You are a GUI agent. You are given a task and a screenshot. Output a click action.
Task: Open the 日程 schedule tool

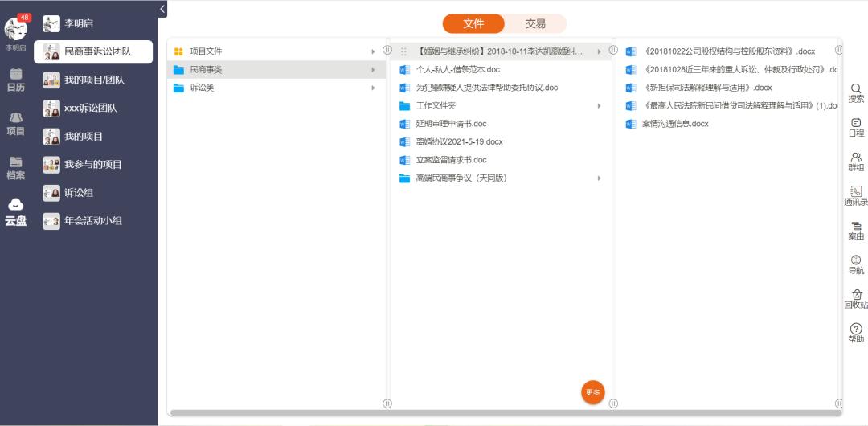[856, 128]
